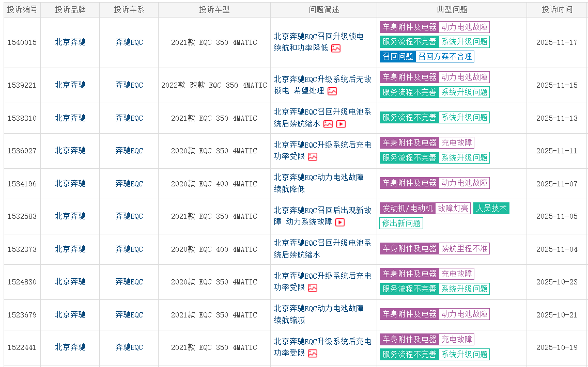The image size is (588, 367).
Task: Open the 北京奔驰EQC召回升级锁电 complaint link
Action: tap(318, 37)
